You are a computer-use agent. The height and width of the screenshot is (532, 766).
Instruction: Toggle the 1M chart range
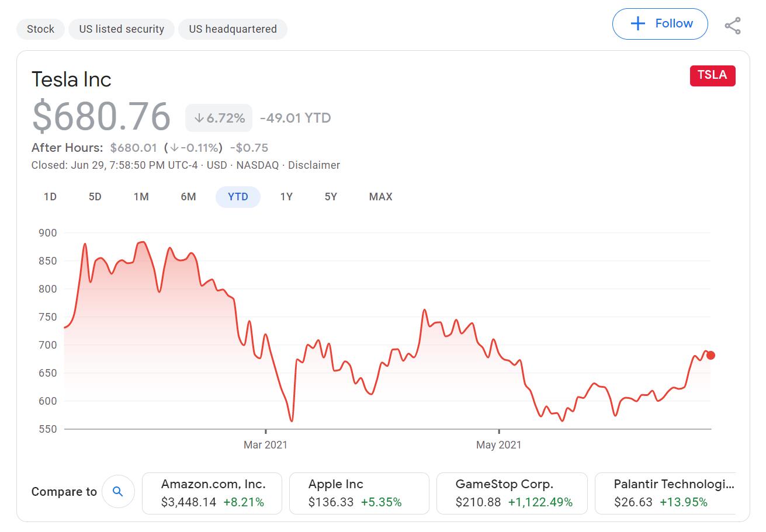(x=141, y=197)
